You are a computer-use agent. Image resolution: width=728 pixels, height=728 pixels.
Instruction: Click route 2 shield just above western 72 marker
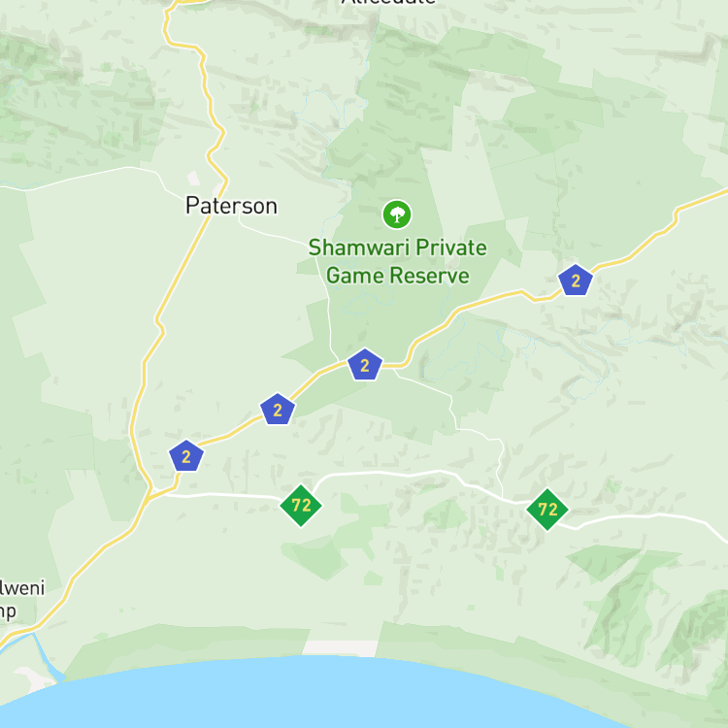pos(278,409)
